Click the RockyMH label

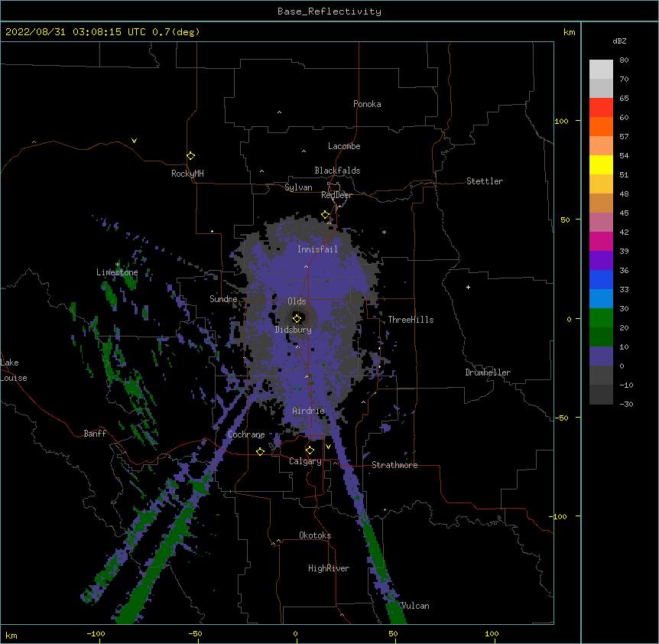(x=187, y=174)
